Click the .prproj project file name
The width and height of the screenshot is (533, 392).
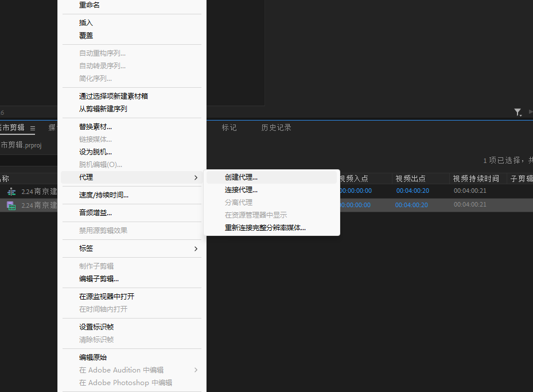(x=21, y=145)
